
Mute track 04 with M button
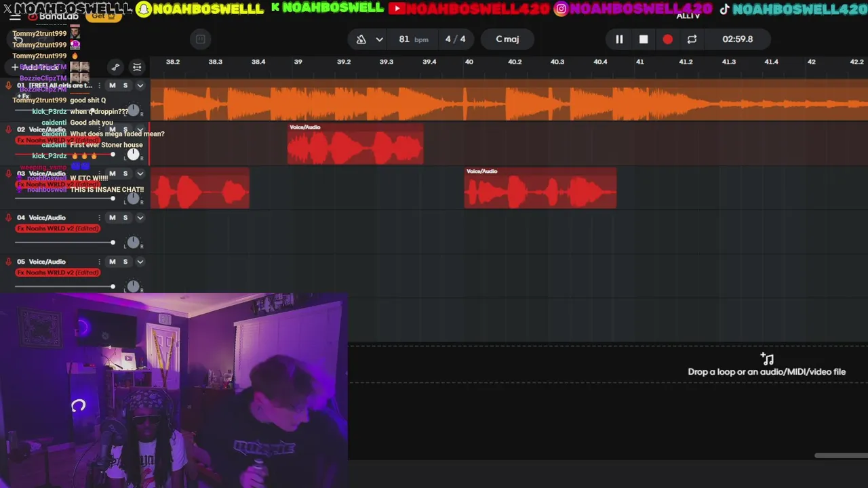(x=113, y=218)
